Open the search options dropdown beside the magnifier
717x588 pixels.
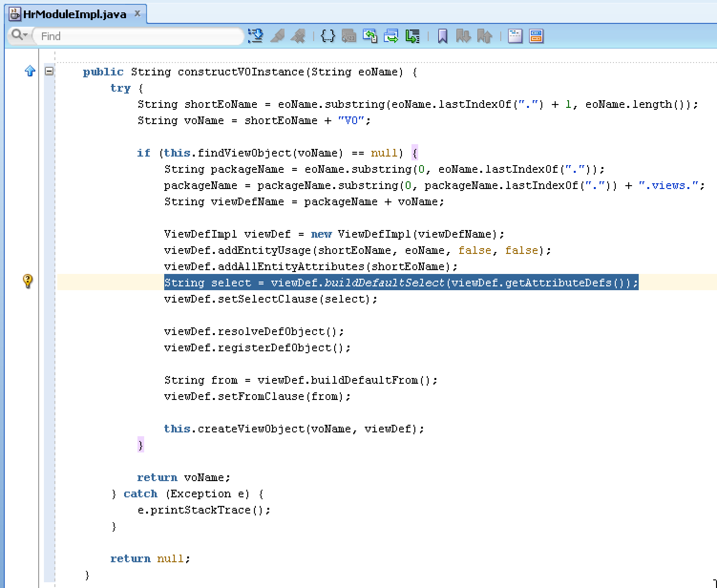(x=25, y=36)
